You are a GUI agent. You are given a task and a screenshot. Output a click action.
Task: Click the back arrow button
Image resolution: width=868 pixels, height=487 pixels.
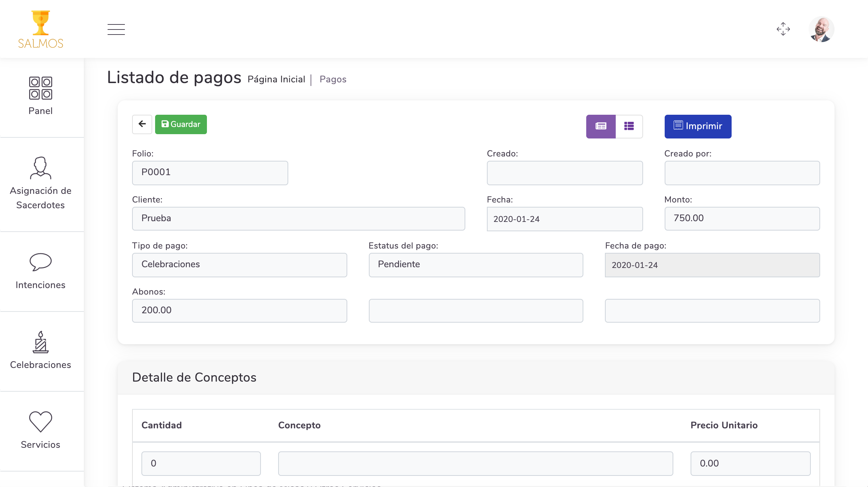click(142, 124)
